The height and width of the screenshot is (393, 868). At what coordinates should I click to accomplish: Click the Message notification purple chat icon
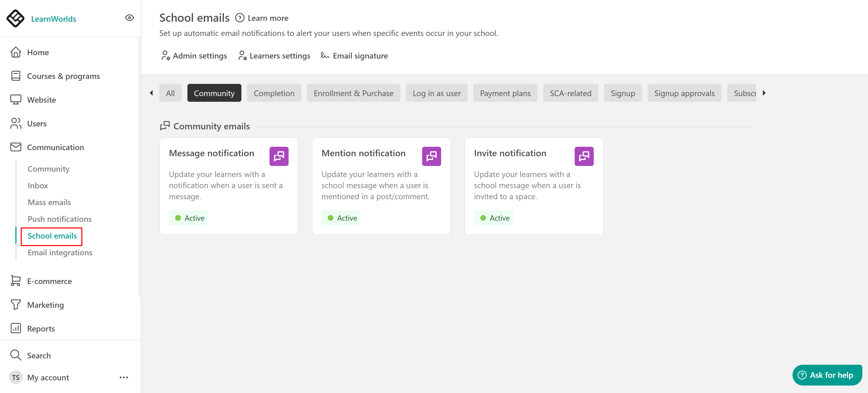(279, 156)
